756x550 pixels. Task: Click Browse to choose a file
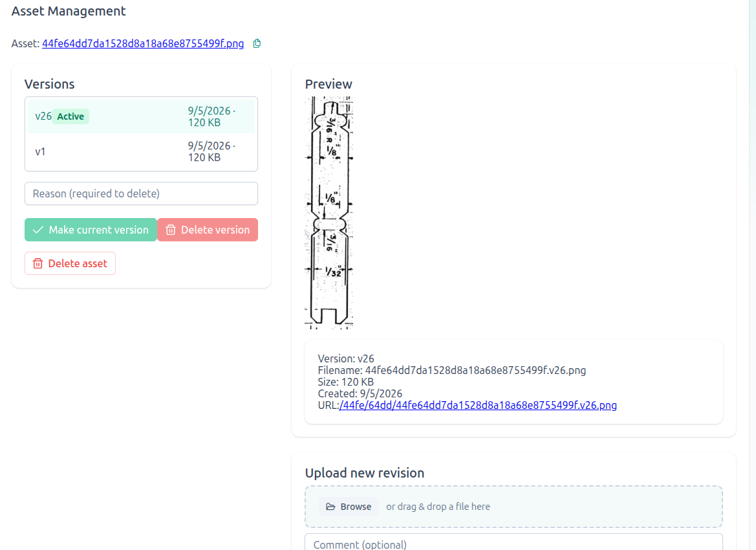point(349,507)
